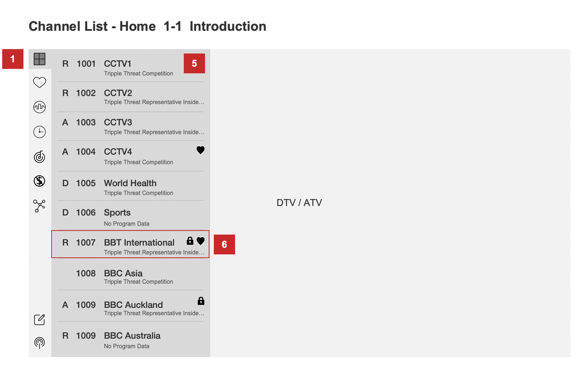Open the clock icon in sidebar
This screenshot has height=379, width=588.
tap(40, 132)
